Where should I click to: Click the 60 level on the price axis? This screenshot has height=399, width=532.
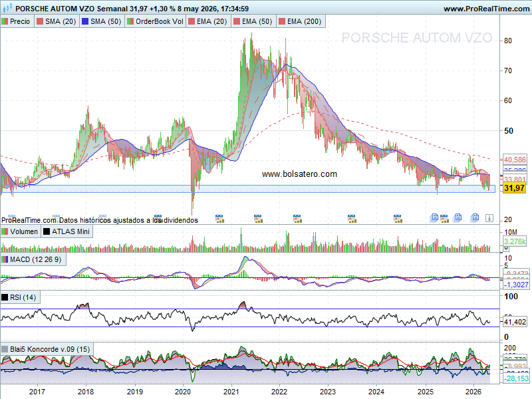[508, 100]
